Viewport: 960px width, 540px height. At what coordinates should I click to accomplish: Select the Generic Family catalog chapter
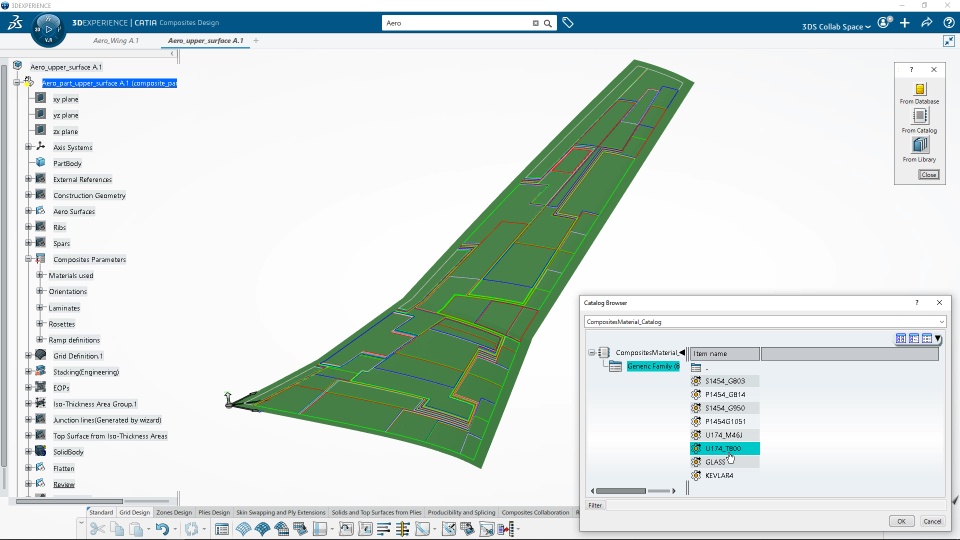click(653, 366)
